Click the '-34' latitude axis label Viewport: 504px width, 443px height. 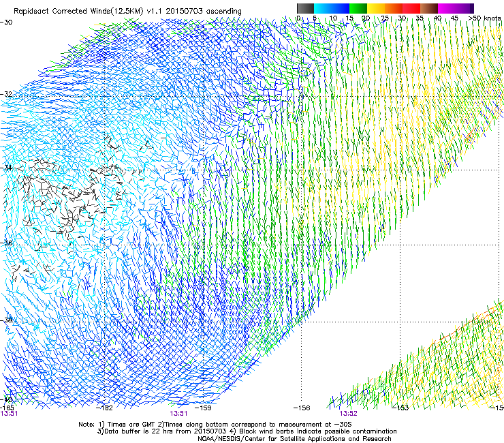[6, 168]
